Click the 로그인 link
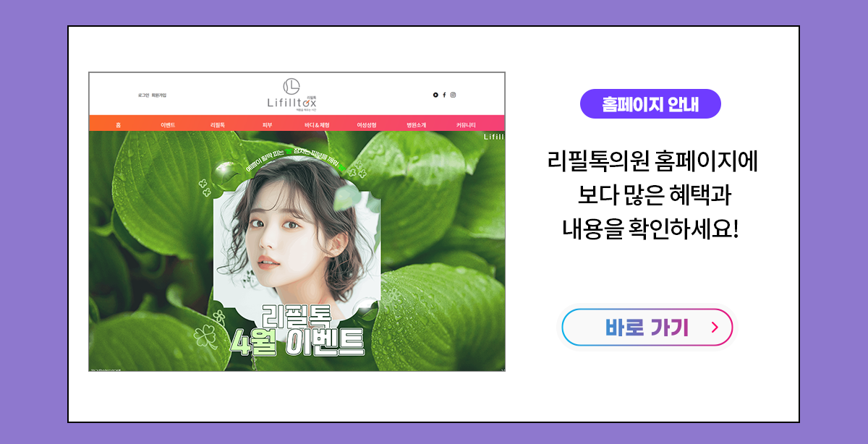The height and width of the screenshot is (444, 868). pos(143,95)
